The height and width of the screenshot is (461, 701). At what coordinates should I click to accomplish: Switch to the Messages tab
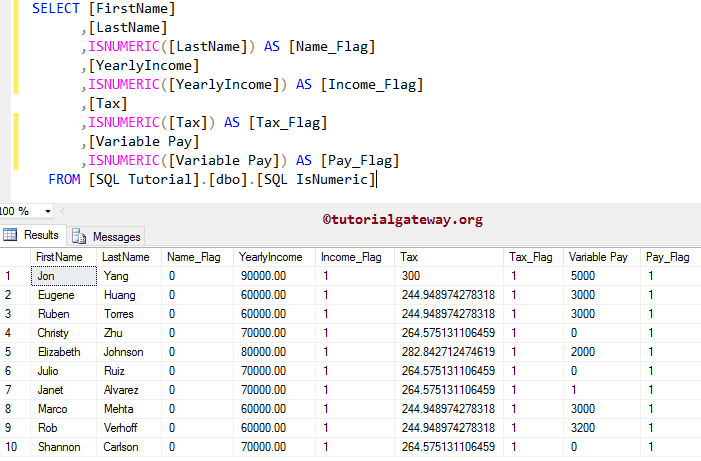coord(106,236)
